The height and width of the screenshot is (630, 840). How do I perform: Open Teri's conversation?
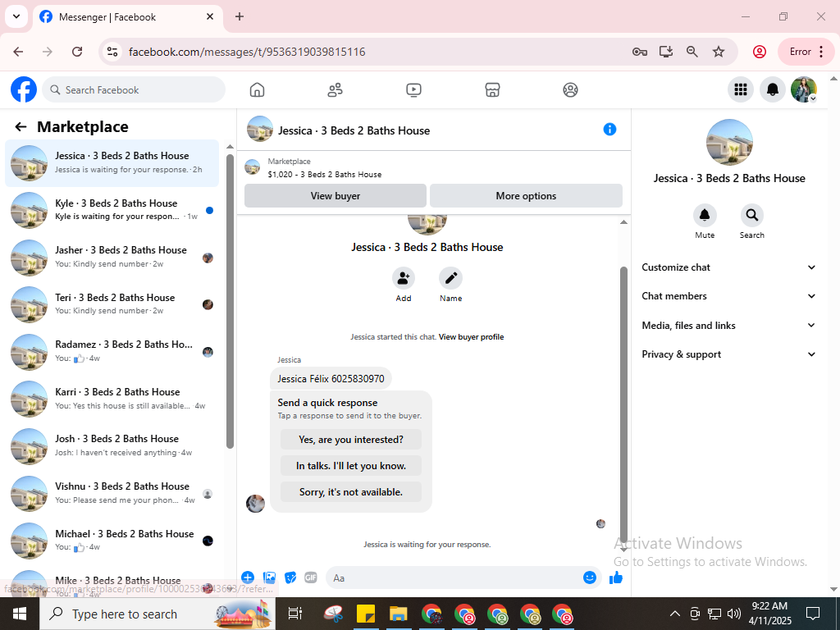112,304
